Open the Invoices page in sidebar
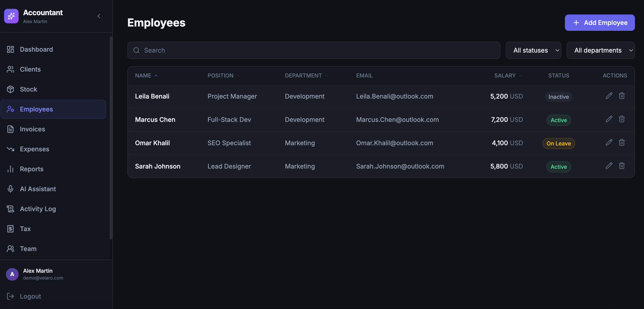Viewport: 644px width, 309px height. click(32, 129)
